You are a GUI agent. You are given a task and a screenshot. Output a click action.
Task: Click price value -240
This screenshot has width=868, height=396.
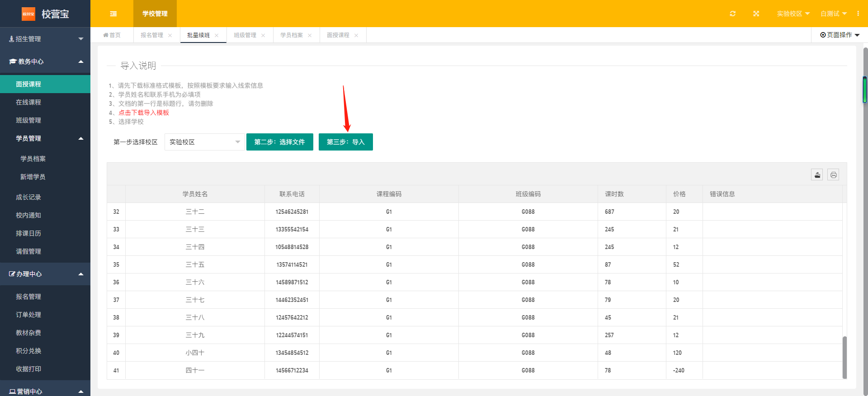click(679, 370)
